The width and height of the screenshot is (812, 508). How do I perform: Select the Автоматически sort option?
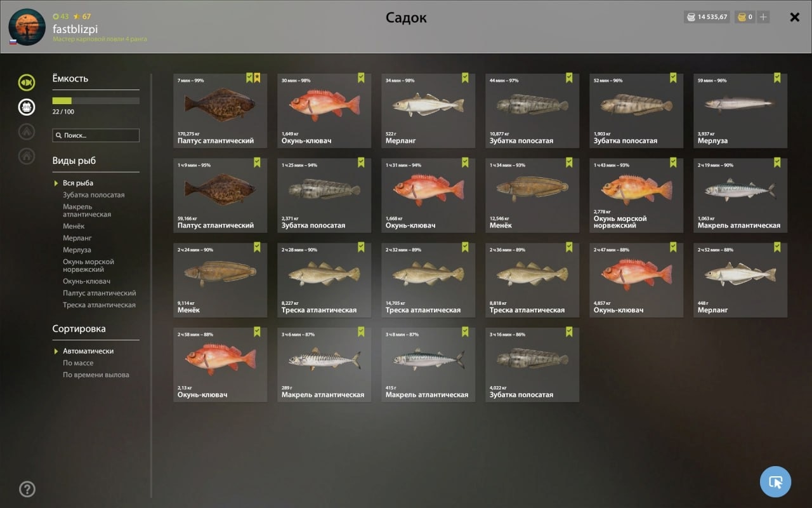pos(88,351)
